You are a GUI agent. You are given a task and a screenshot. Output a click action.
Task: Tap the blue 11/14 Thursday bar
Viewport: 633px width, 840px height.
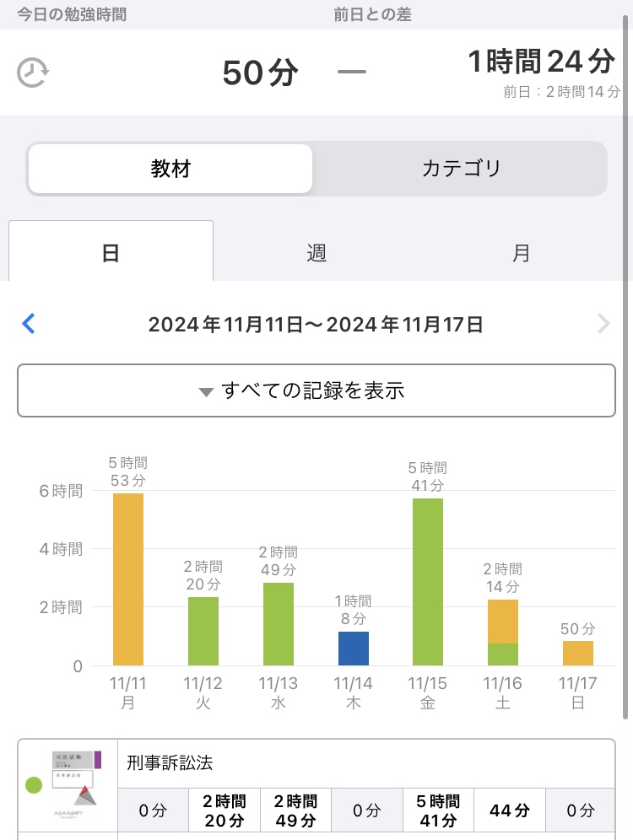(354, 649)
